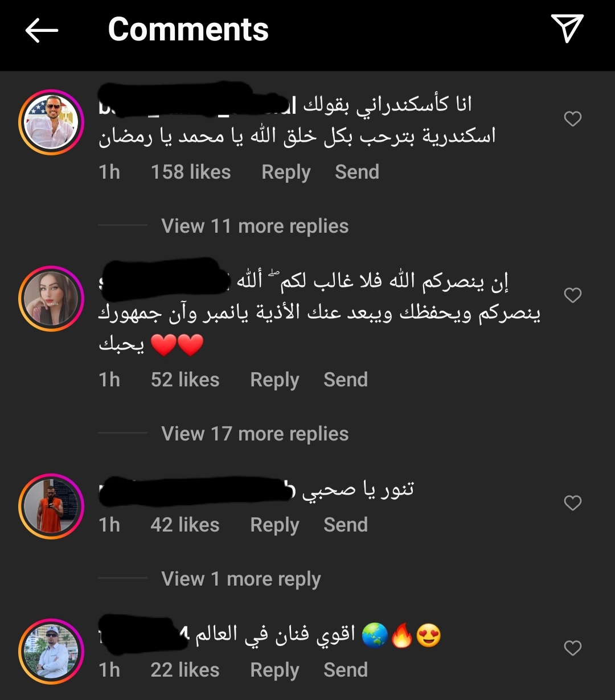Expand View 17 more replies
The height and width of the screenshot is (700, 615).
pyautogui.click(x=255, y=434)
